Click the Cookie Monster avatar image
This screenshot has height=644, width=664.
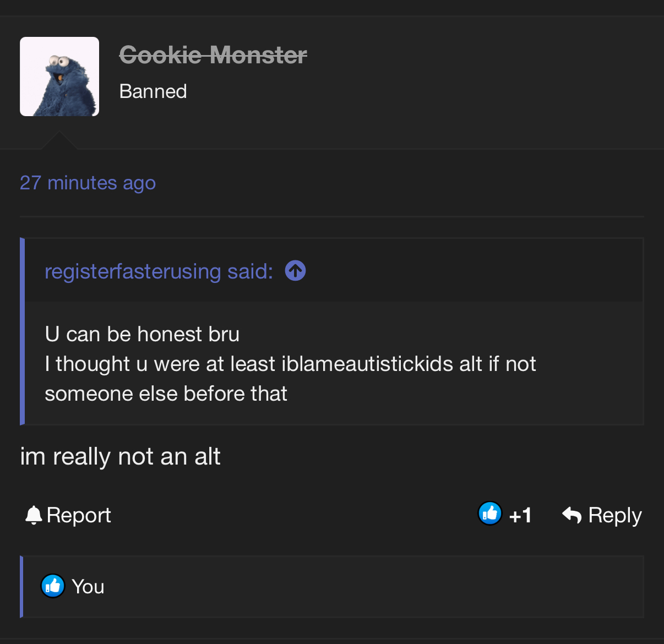(59, 77)
